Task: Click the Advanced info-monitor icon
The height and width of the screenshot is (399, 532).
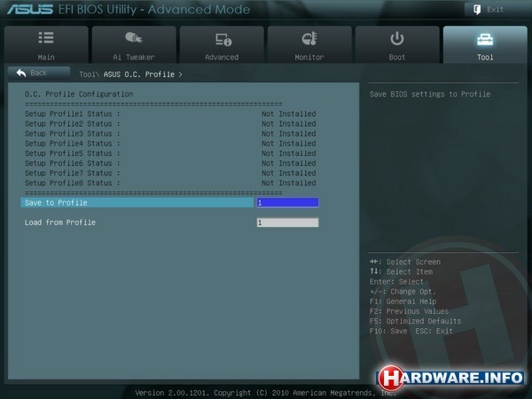Action: pos(223,39)
